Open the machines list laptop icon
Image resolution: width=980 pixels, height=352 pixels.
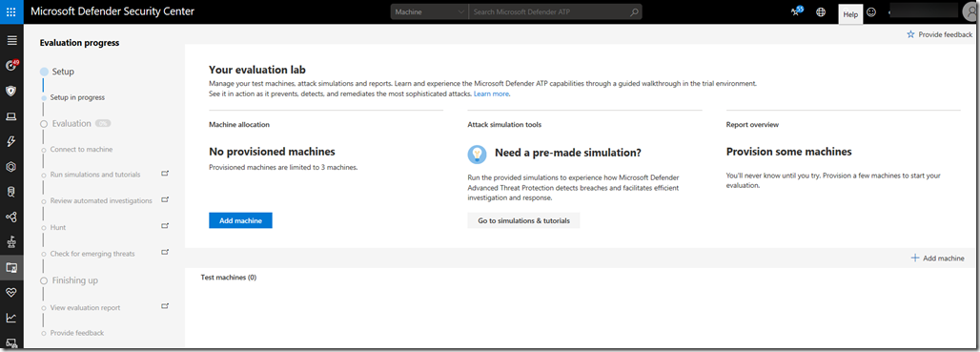pyautogui.click(x=11, y=116)
